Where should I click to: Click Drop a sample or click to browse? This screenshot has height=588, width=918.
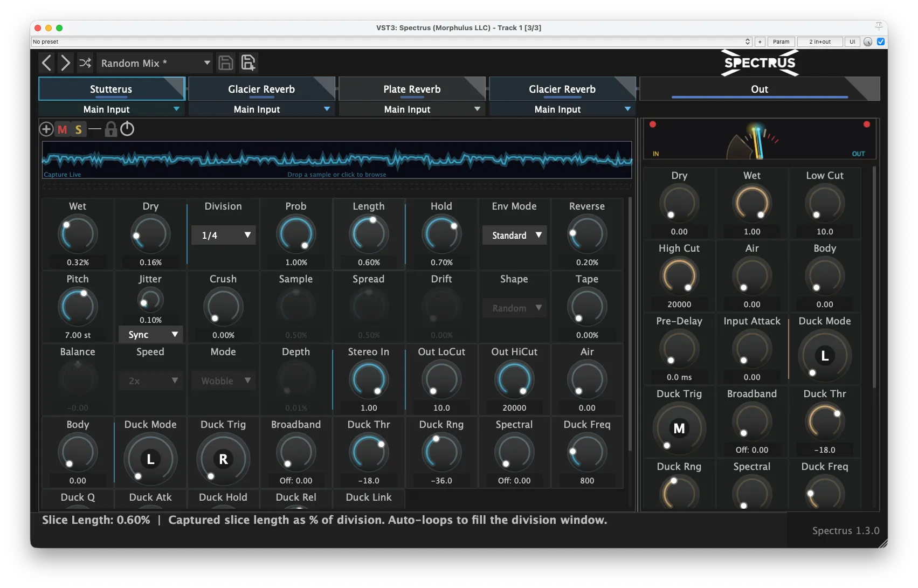[x=337, y=175]
